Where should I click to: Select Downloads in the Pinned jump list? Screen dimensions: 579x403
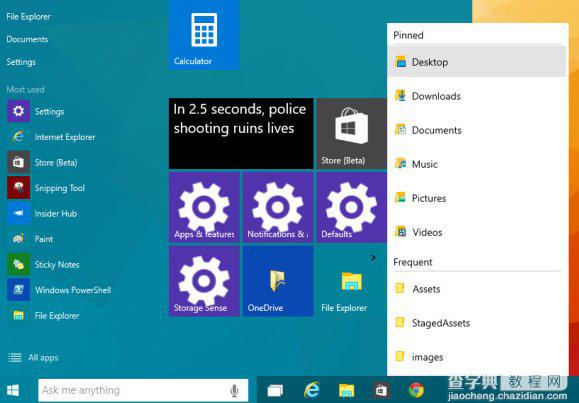click(477, 96)
